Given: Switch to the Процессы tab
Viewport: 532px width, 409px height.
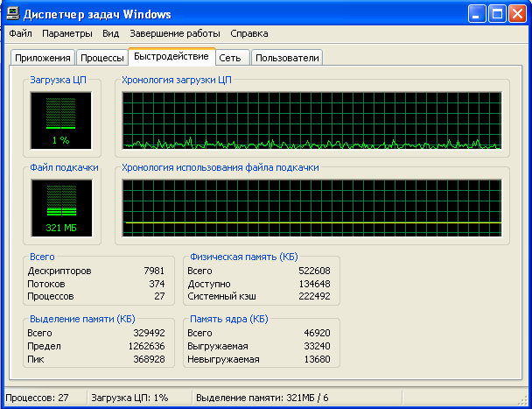Looking at the screenshot, I should coord(101,58).
